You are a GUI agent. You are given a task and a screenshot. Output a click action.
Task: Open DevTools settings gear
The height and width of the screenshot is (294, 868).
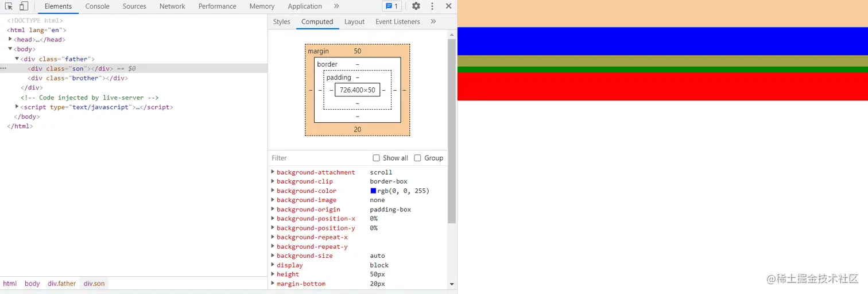(x=416, y=6)
